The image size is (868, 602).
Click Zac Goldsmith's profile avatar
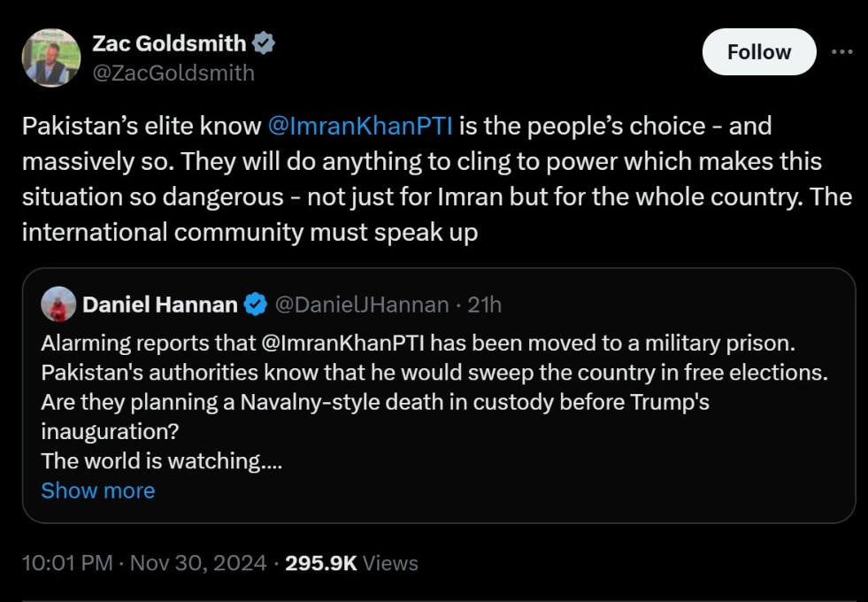click(50, 58)
